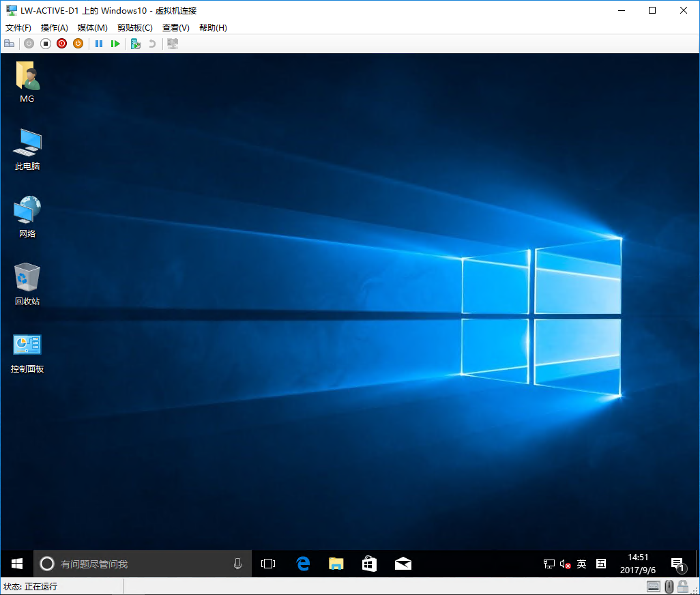Open the 查看(V) menu

pos(176,28)
